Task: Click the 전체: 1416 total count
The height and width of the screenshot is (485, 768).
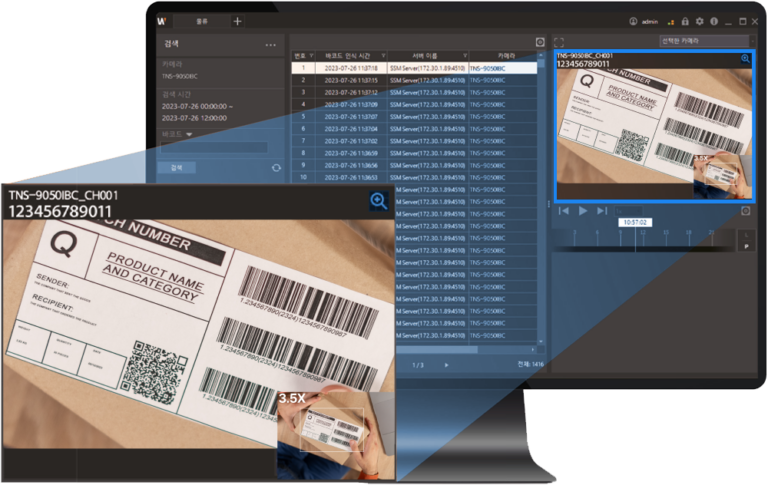Action: 530,364
